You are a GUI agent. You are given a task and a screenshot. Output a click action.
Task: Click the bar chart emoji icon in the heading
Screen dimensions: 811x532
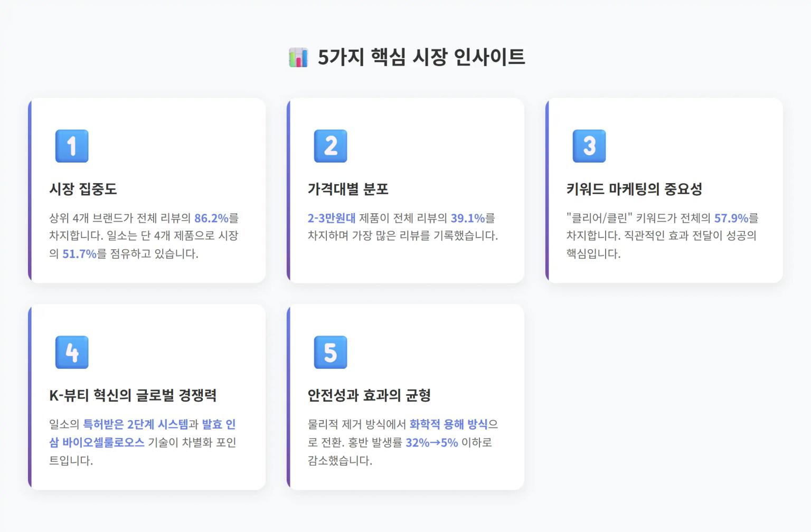(x=298, y=57)
